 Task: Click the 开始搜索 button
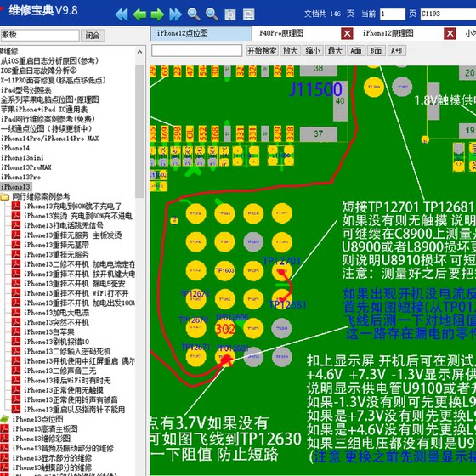tap(262, 51)
